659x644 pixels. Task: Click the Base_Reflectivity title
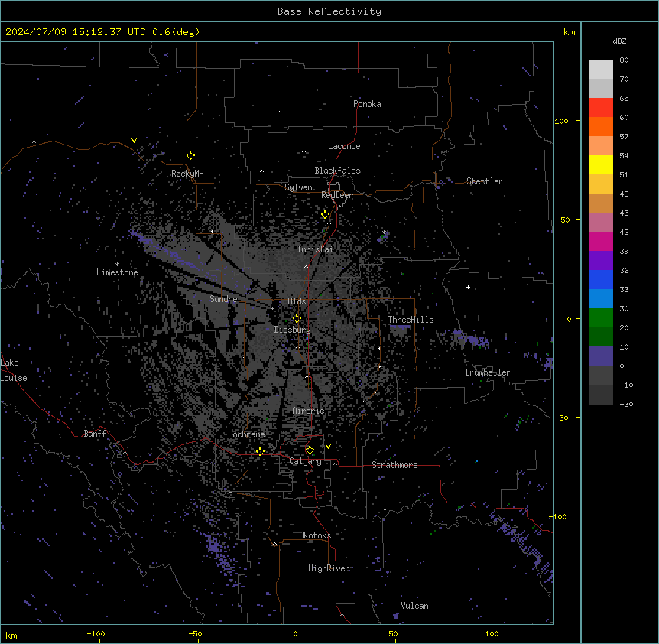click(329, 11)
